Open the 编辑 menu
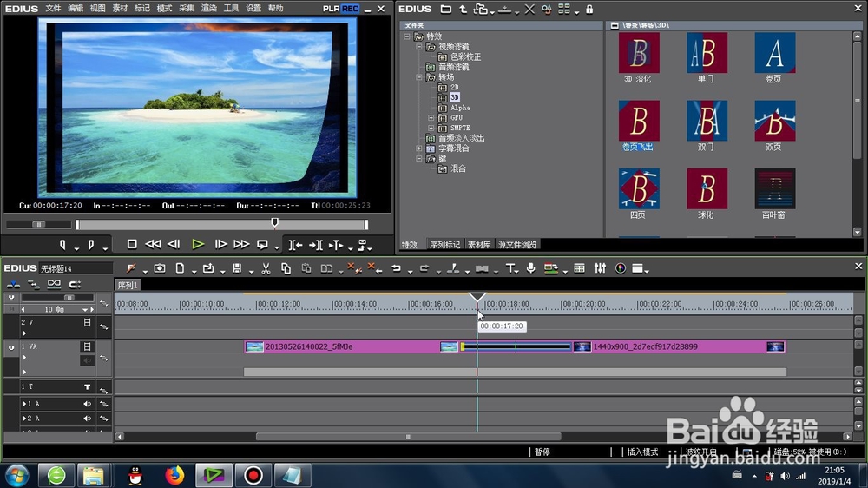Screen dimensions: 868x488 click(x=76, y=9)
